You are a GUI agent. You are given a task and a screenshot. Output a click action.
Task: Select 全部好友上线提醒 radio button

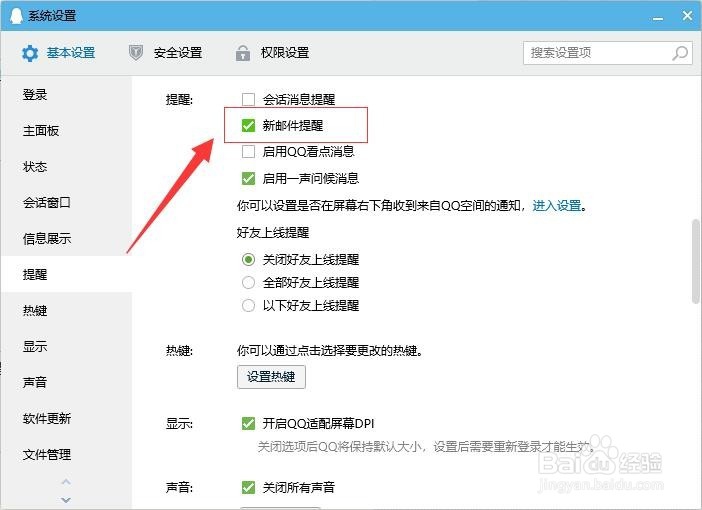point(248,283)
